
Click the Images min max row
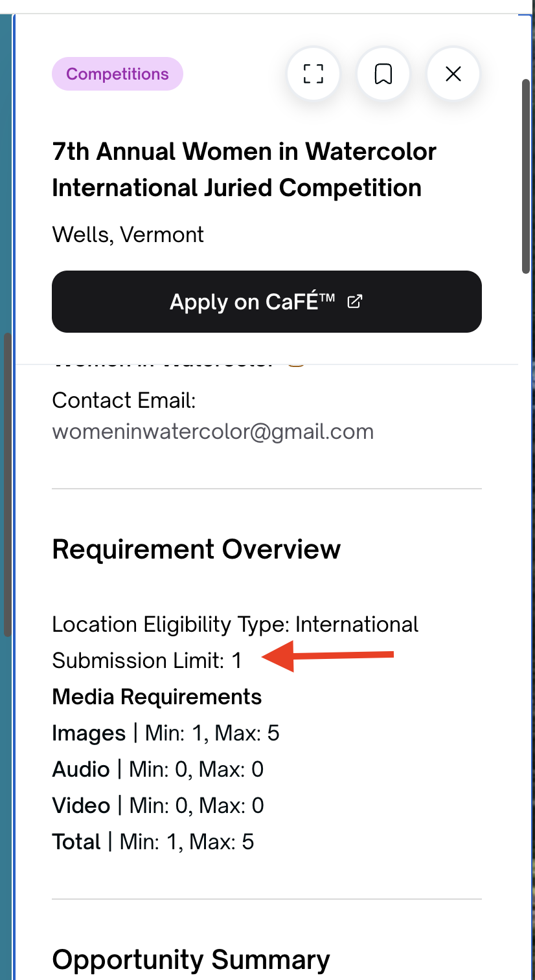[166, 733]
